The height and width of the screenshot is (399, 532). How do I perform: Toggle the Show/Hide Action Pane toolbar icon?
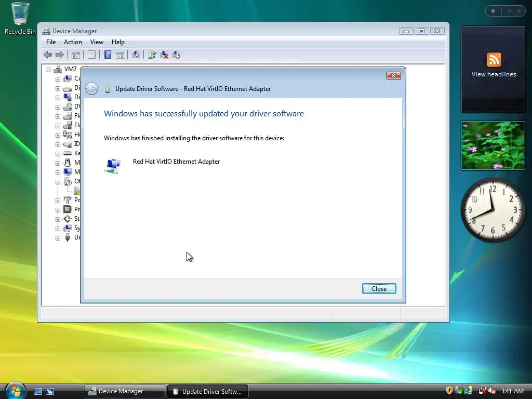click(x=120, y=55)
